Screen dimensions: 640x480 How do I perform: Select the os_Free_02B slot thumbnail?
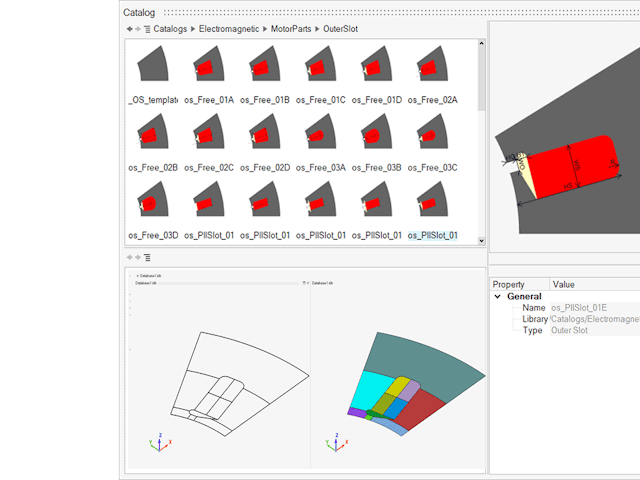tap(153, 131)
